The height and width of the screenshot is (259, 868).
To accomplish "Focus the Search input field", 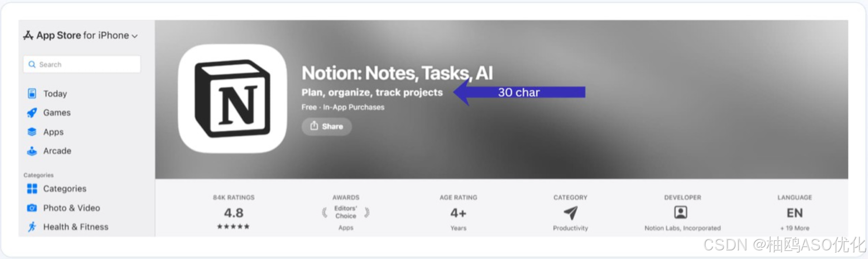I will point(82,64).
